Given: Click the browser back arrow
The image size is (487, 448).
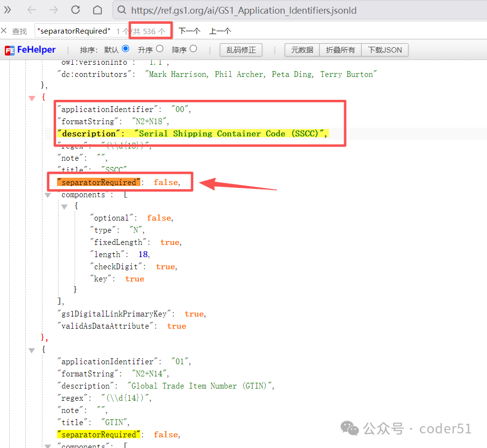Looking at the screenshot, I should (x=32, y=10).
